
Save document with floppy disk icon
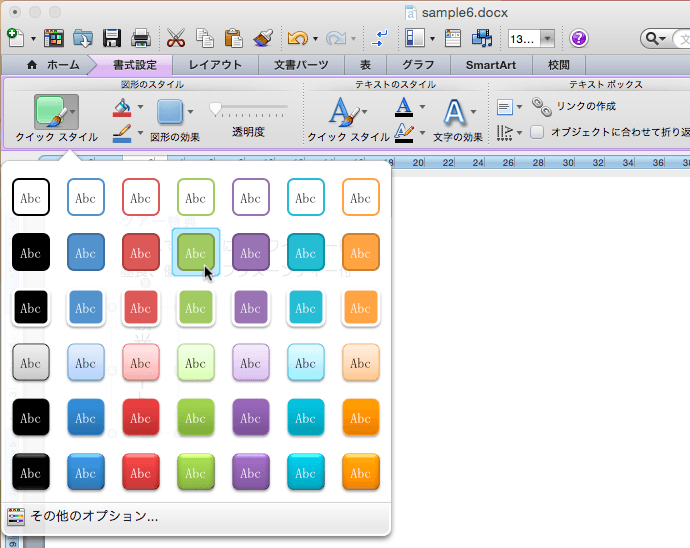click(x=112, y=38)
